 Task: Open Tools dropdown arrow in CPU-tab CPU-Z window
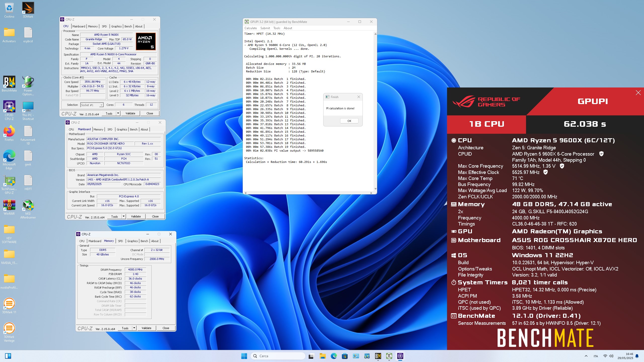118,113
